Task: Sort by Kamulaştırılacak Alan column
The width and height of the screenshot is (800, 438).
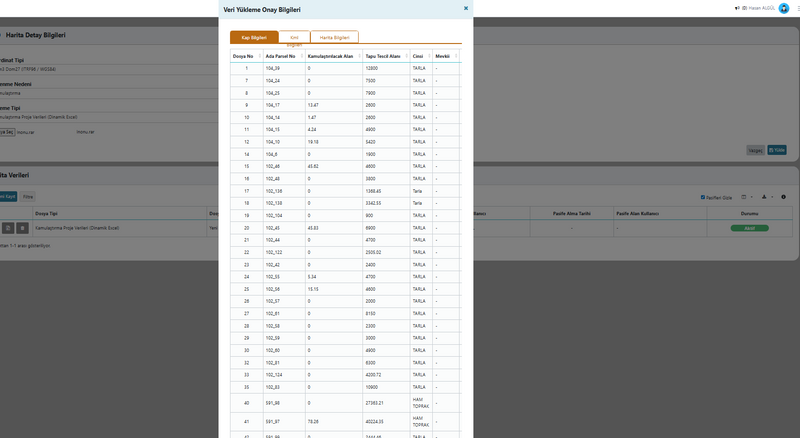Action: coord(331,57)
